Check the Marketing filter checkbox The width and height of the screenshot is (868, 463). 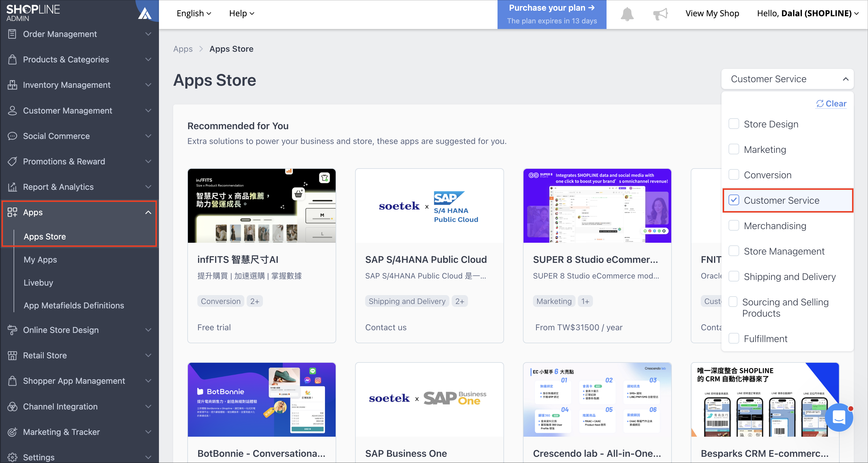click(x=734, y=149)
